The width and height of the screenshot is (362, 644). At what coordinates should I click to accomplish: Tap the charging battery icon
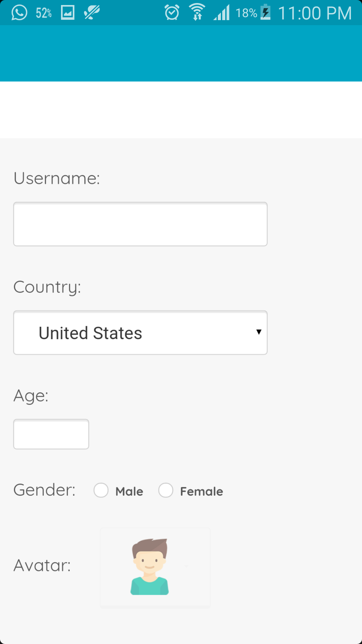coord(265,12)
